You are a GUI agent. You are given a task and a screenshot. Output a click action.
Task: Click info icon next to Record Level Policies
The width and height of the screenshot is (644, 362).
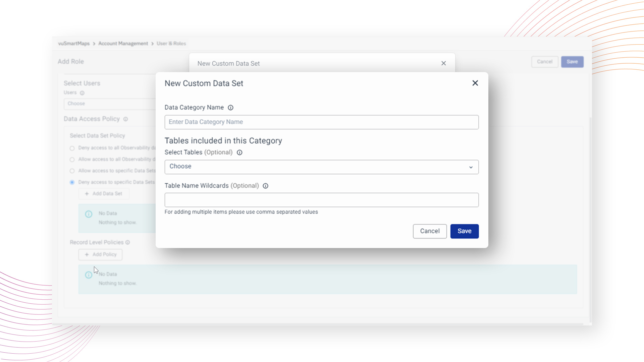127,242
